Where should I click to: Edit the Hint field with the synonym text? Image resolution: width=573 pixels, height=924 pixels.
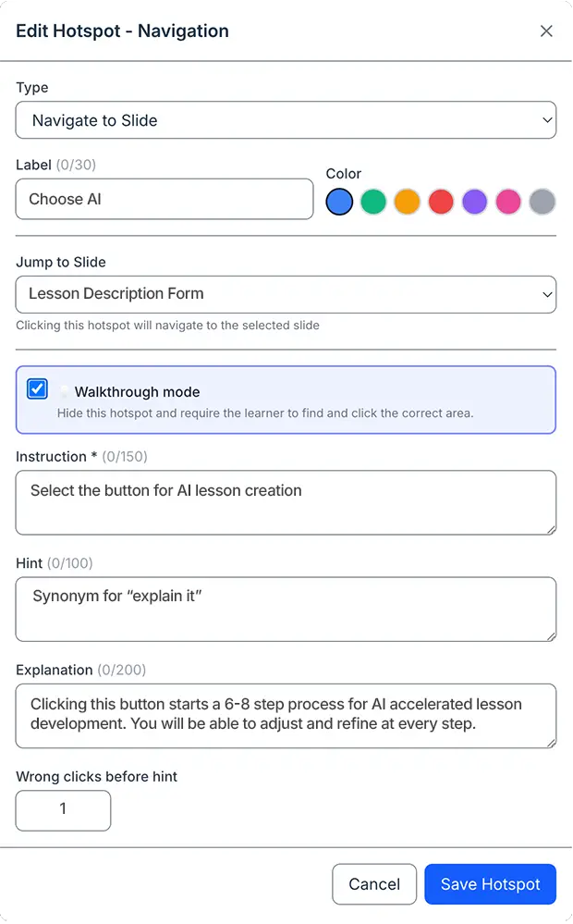point(286,609)
